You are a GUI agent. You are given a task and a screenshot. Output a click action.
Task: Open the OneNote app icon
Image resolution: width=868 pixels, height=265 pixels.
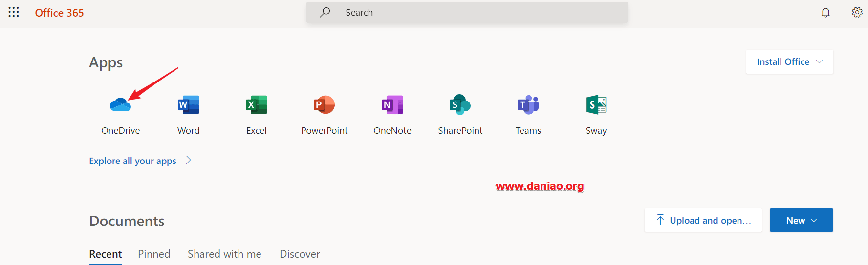(392, 104)
